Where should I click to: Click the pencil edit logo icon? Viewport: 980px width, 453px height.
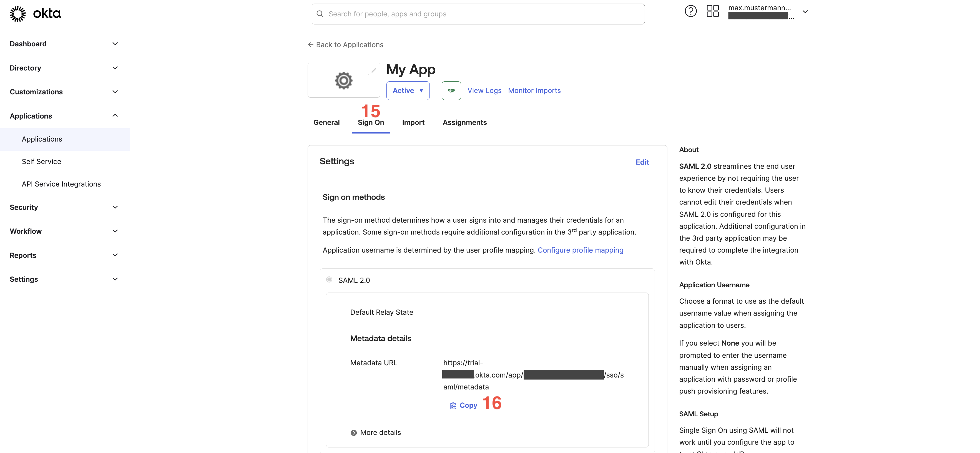[x=373, y=71]
